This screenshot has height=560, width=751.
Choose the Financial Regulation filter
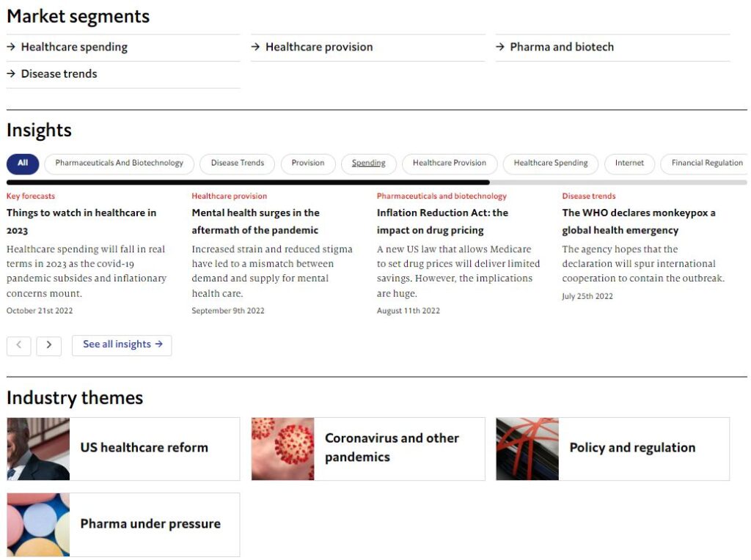706,163
